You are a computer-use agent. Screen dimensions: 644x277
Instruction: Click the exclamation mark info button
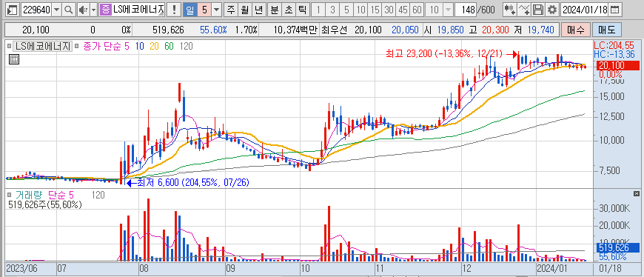(x=174, y=10)
